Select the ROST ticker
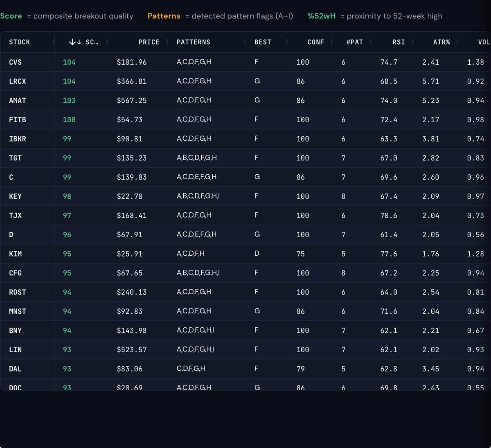Screen dimensions: 491x448 click(18, 293)
